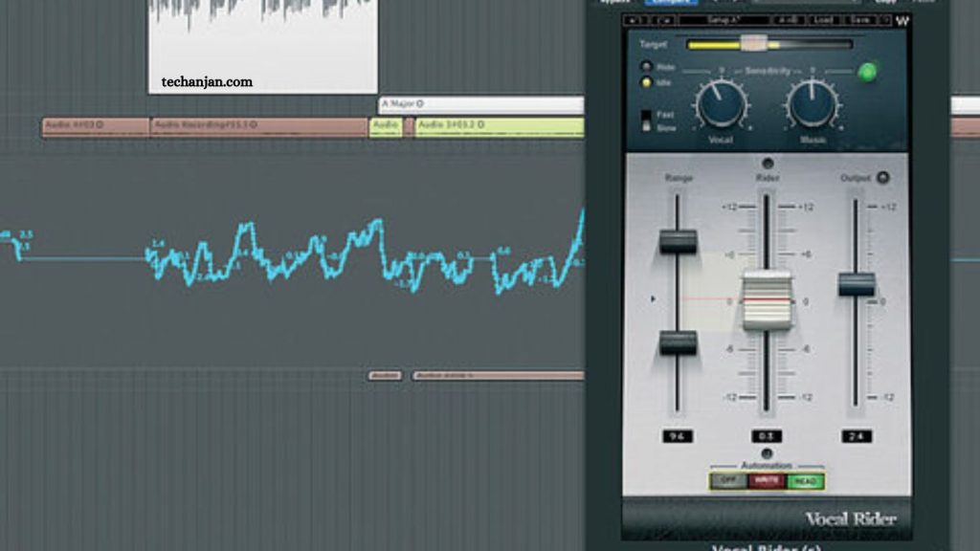Click the Output value box showing 2.4

click(x=857, y=436)
